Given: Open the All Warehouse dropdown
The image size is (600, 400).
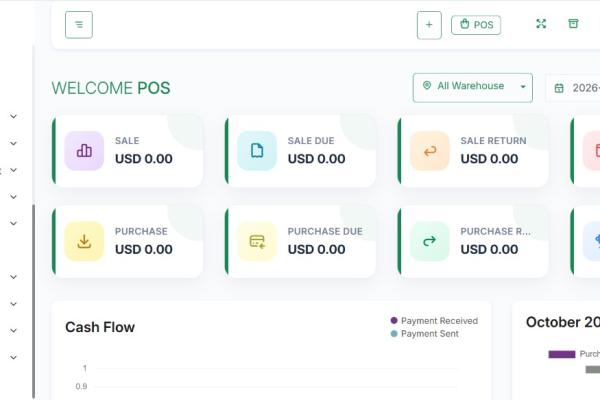Looking at the screenshot, I should tap(473, 88).
